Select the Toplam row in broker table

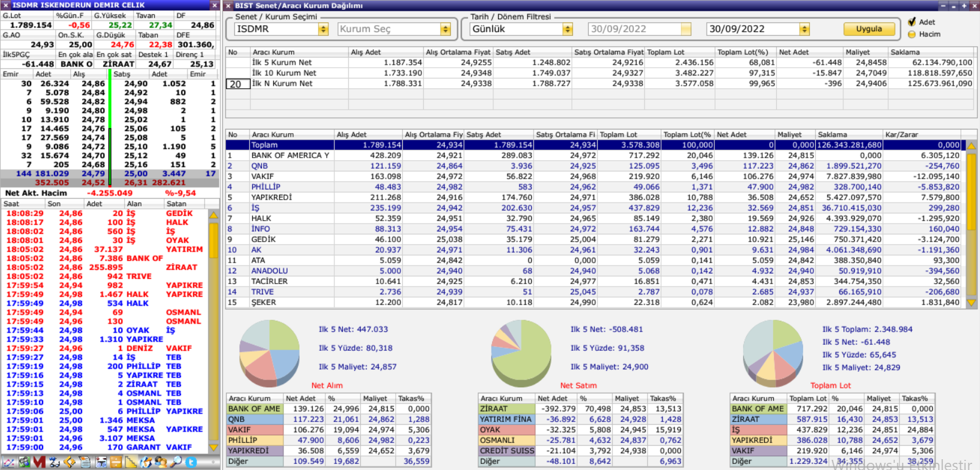[x=593, y=145]
